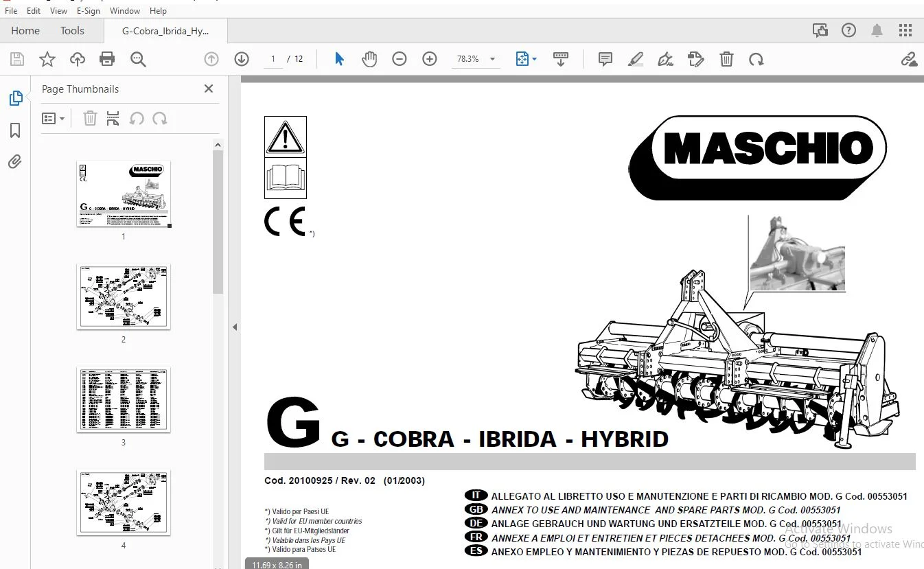Click the '11.69 x 8.26 in' page size label
This screenshot has width=924, height=569.
click(277, 564)
